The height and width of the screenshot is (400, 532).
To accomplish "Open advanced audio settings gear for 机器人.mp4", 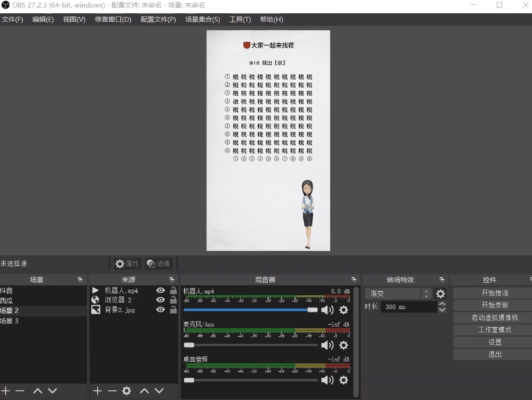I will click(x=342, y=310).
